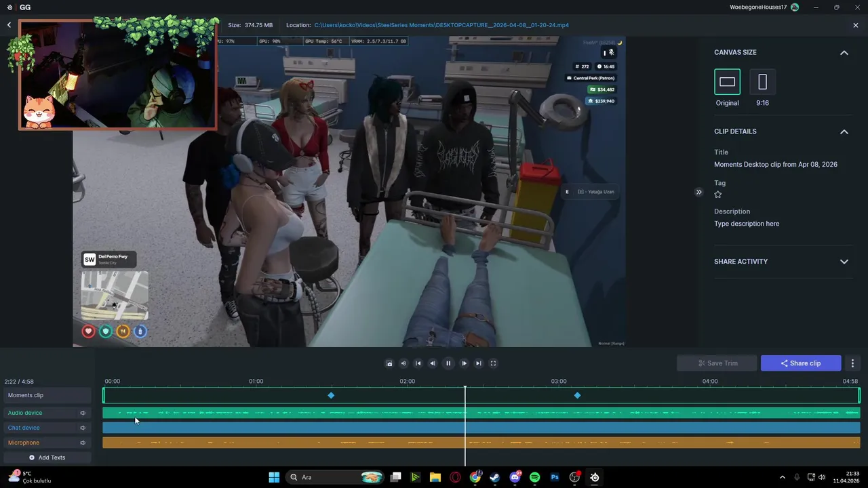Open the more options menu

pos(852,363)
